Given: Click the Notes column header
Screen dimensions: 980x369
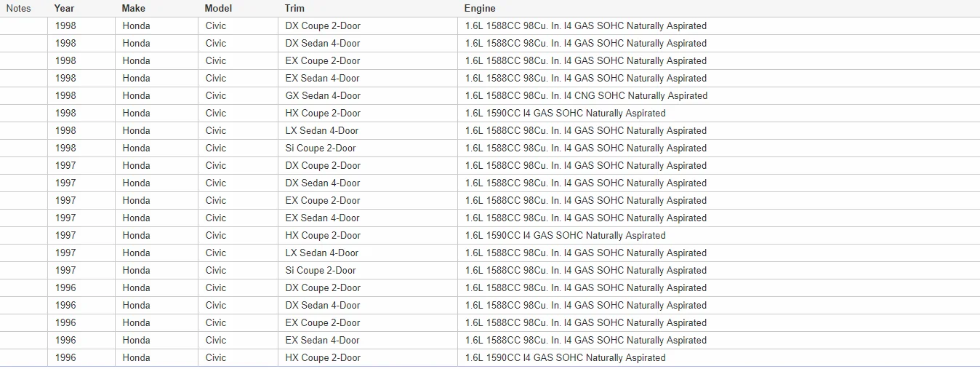Looking at the screenshot, I should click(18, 9).
